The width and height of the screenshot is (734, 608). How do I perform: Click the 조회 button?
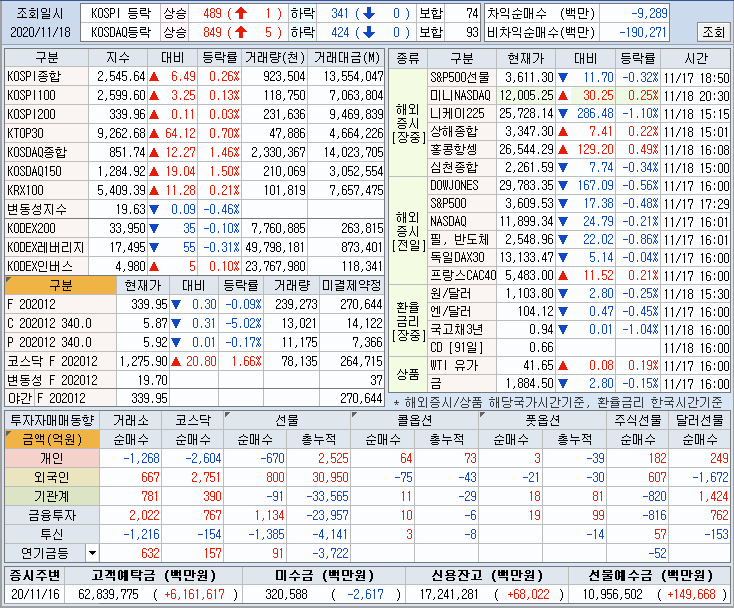713,32
